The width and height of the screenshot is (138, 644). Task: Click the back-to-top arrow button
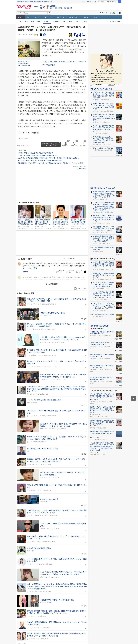click(133, 398)
